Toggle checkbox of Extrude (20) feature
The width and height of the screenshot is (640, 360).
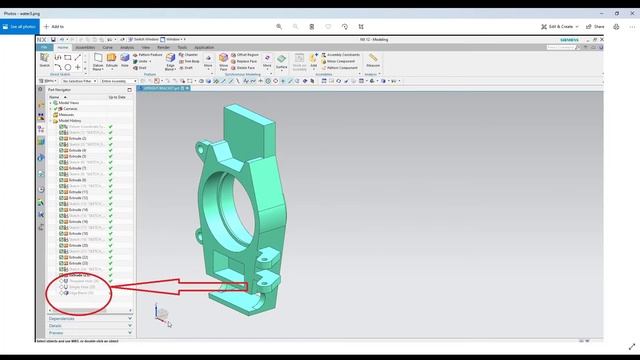61,245
